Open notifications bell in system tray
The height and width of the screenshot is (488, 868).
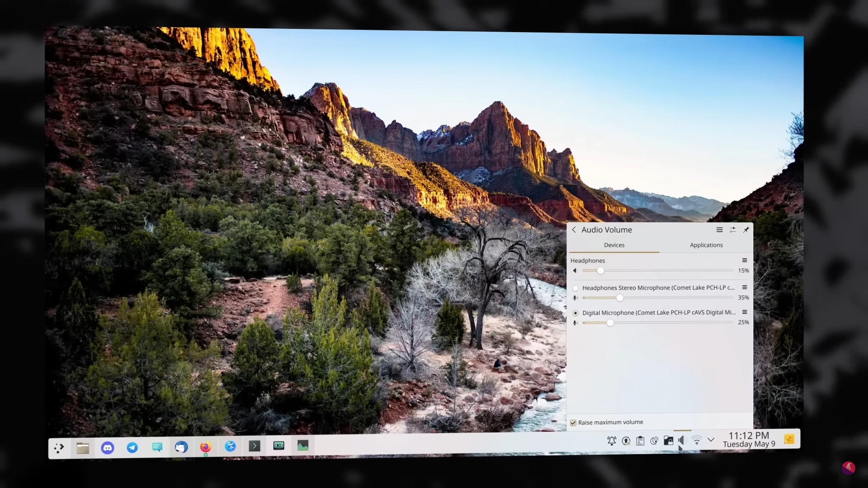point(612,441)
